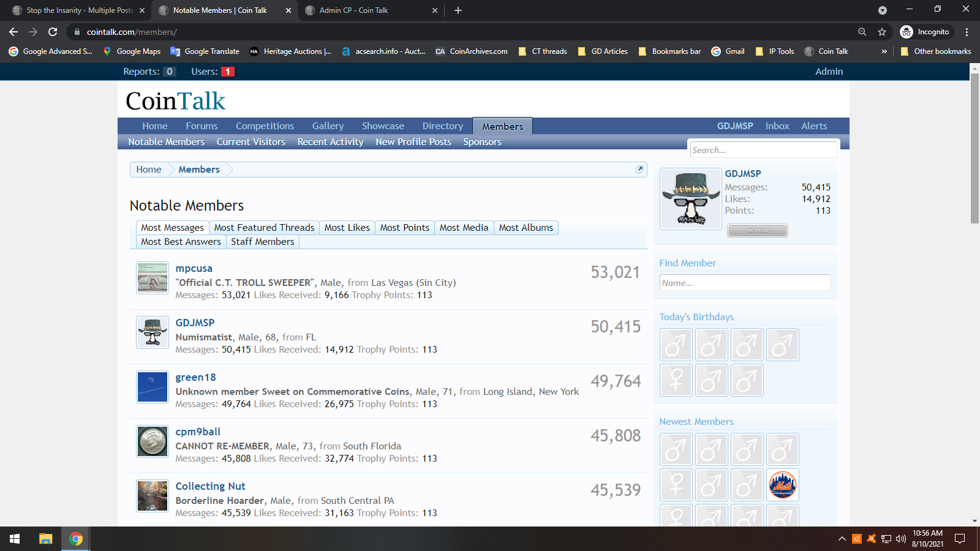
Task: Click the No Mood button
Action: point(758,231)
